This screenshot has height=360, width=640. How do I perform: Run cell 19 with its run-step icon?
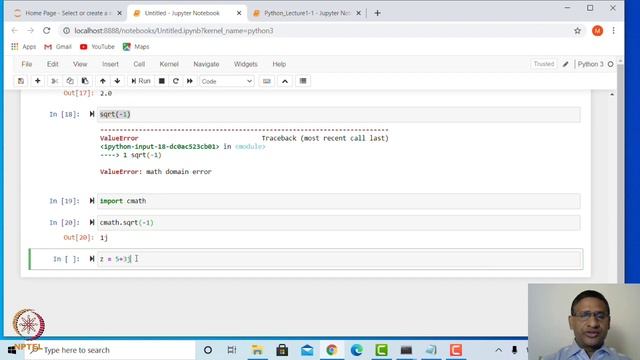[x=92, y=201]
